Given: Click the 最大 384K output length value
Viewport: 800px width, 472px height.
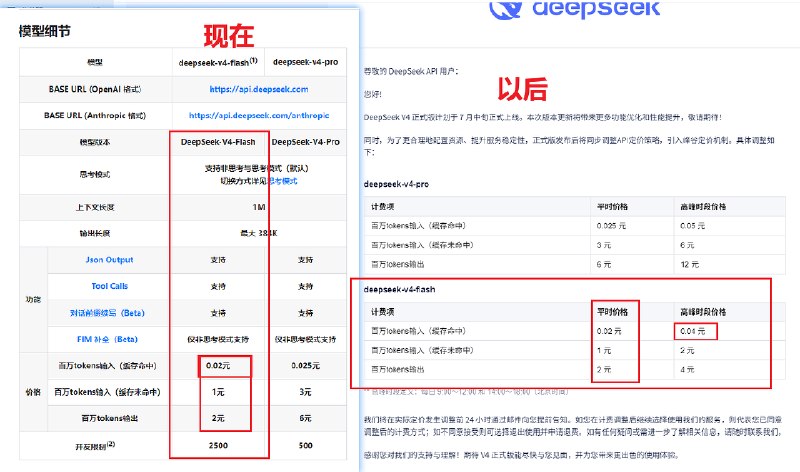Looking at the screenshot, I should [259, 233].
